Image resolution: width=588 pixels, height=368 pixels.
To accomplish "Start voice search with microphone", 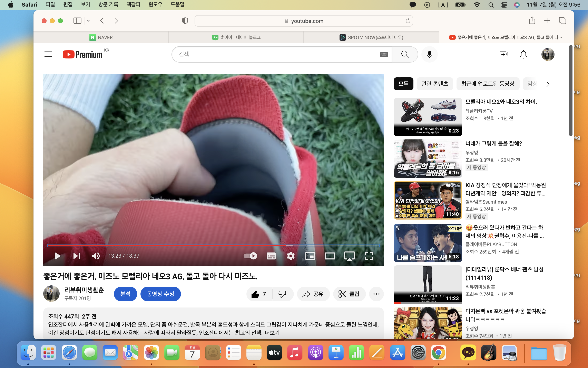I will click(429, 54).
